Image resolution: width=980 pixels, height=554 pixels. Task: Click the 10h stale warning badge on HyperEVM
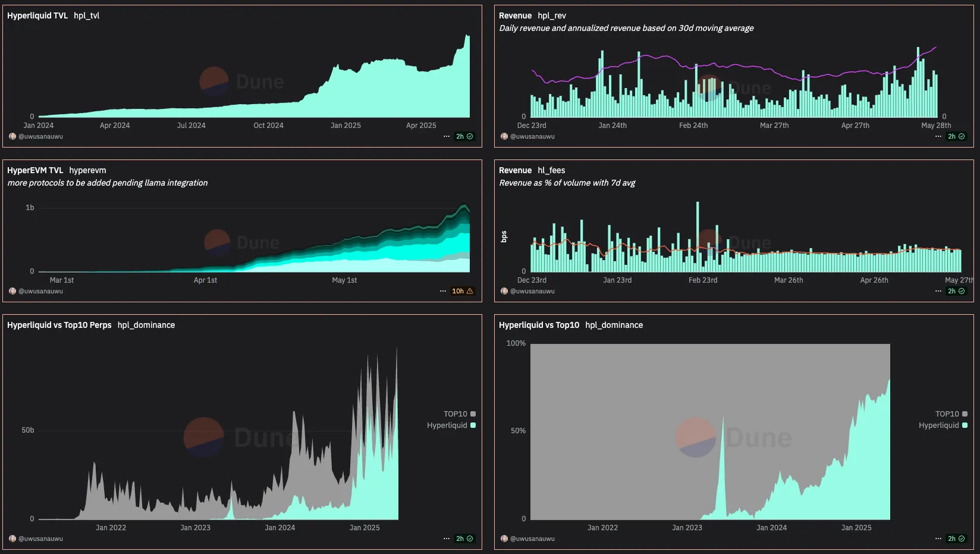tap(462, 291)
